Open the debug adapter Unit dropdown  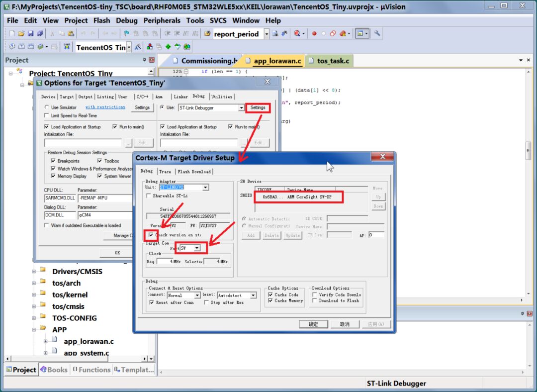(205, 188)
